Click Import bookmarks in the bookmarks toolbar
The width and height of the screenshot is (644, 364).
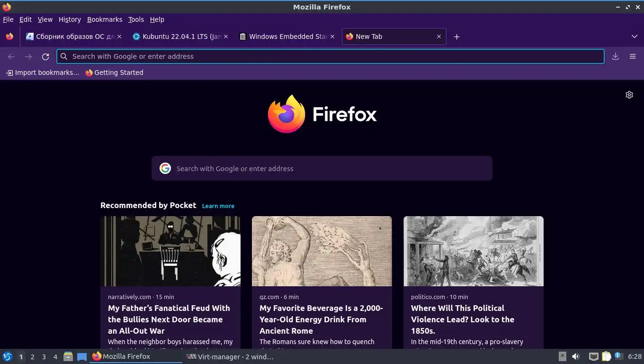point(43,73)
